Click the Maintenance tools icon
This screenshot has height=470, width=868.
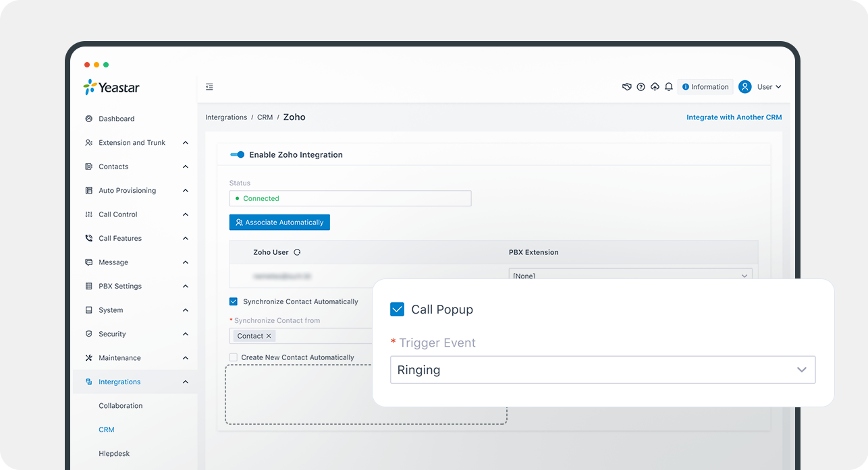(x=89, y=358)
